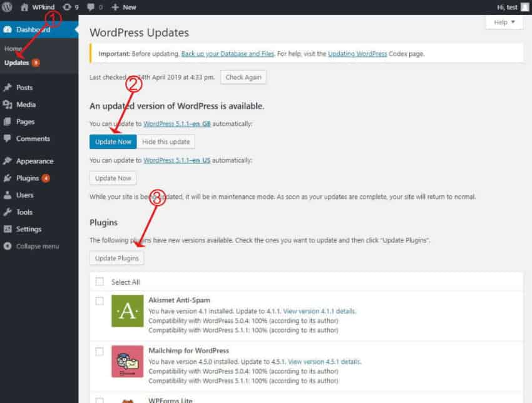Tick the Select All checkbox
This screenshot has height=403, width=532.
(x=100, y=282)
